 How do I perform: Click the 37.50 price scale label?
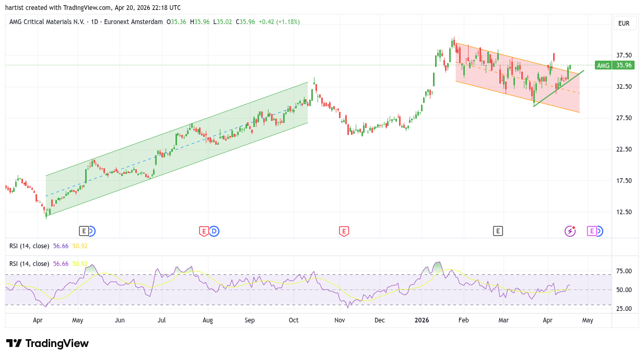click(624, 55)
